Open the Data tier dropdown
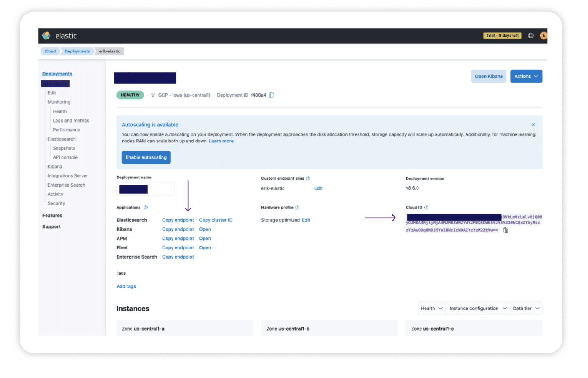The image size is (588, 378). point(526,308)
